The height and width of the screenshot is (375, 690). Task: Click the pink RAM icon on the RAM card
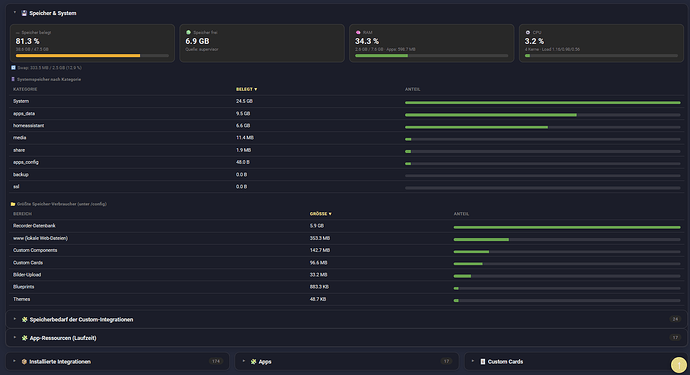(358, 32)
